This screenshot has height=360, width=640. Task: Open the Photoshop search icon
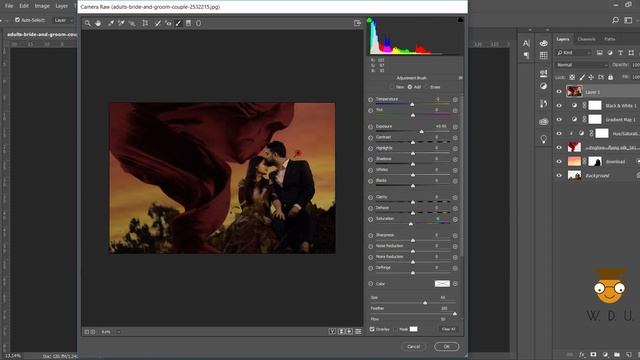(x=615, y=20)
